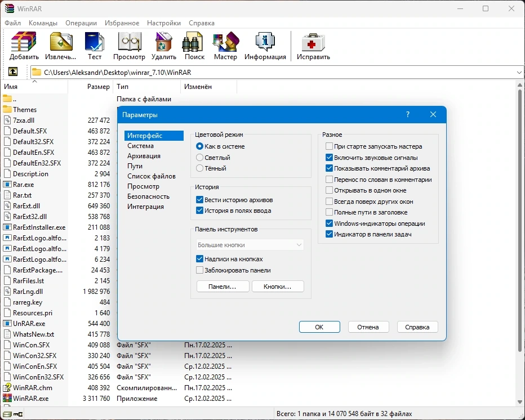Toggle Показывать комментарий архива

click(329, 168)
